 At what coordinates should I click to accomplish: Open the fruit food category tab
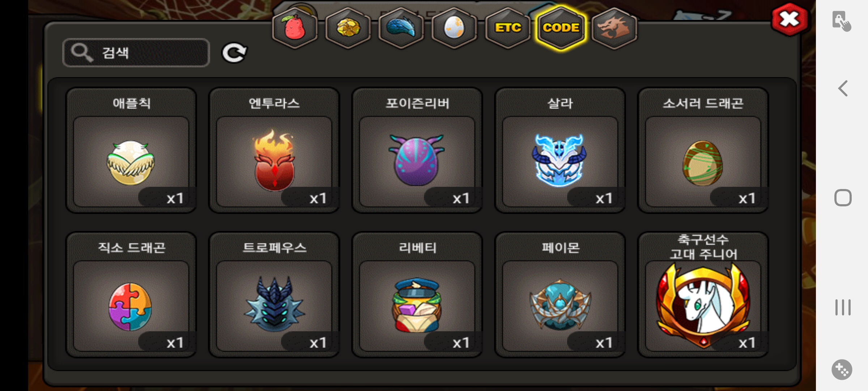(x=295, y=28)
